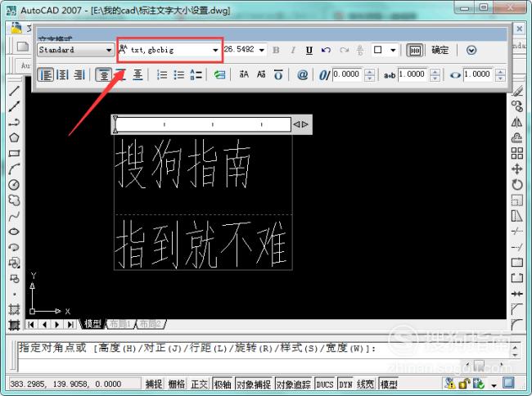
Task: Click the tracking 1.0000 input field
Action: point(413,74)
